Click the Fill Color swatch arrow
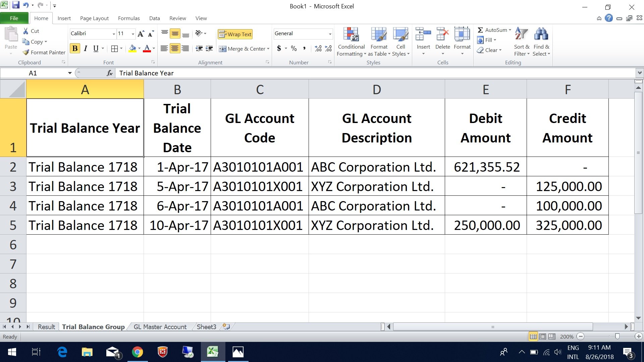The image size is (644, 362). (x=139, y=48)
